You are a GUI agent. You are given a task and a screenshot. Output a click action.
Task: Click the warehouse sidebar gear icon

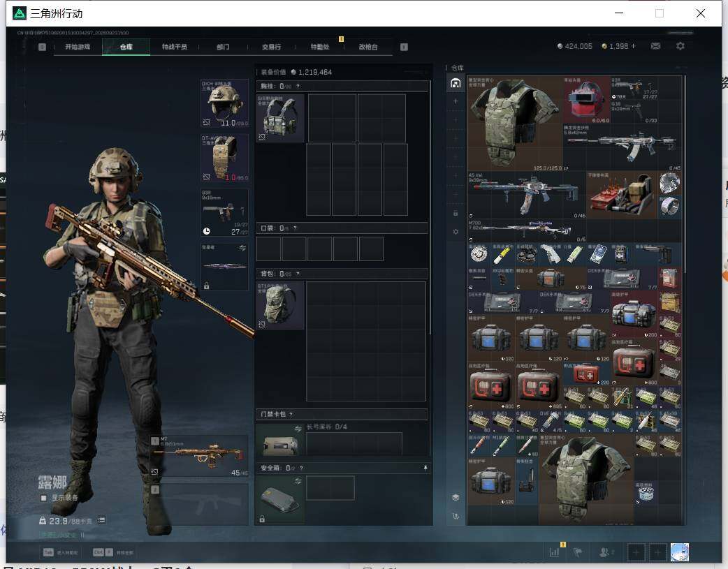point(456,232)
